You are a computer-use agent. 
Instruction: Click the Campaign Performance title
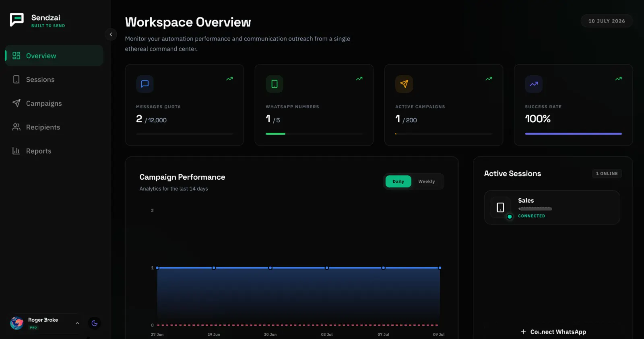(x=182, y=177)
